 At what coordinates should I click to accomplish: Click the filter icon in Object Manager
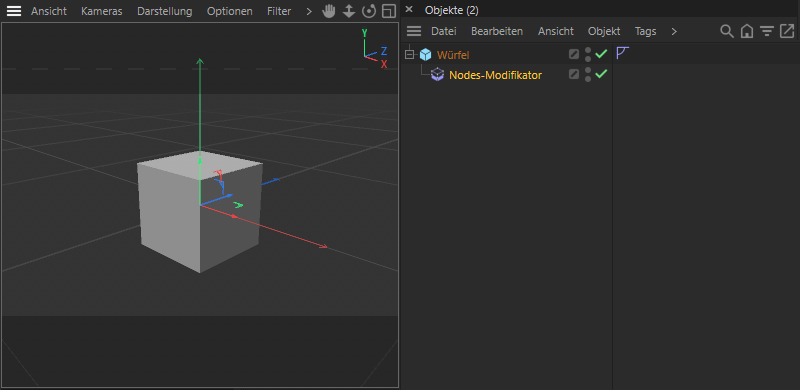[x=767, y=31]
